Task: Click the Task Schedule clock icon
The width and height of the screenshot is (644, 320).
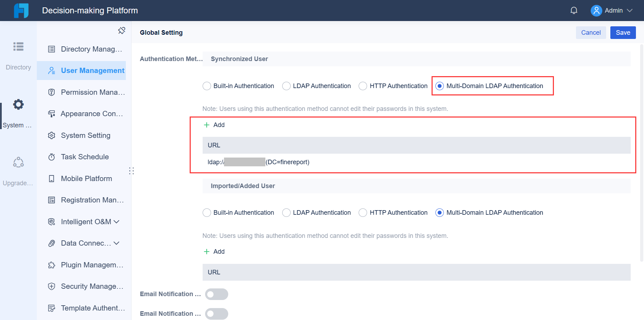Action: 52,156
